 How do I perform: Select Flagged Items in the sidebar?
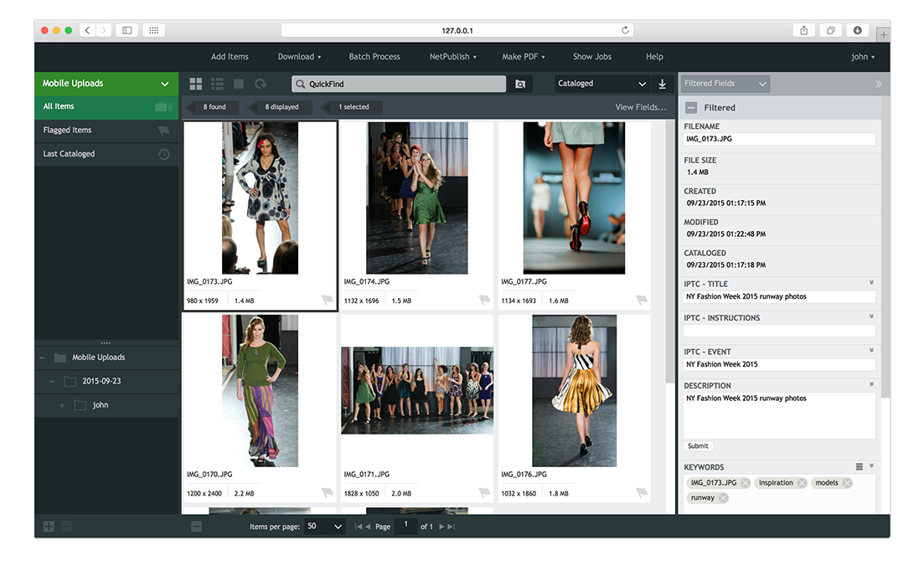click(x=106, y=131)
